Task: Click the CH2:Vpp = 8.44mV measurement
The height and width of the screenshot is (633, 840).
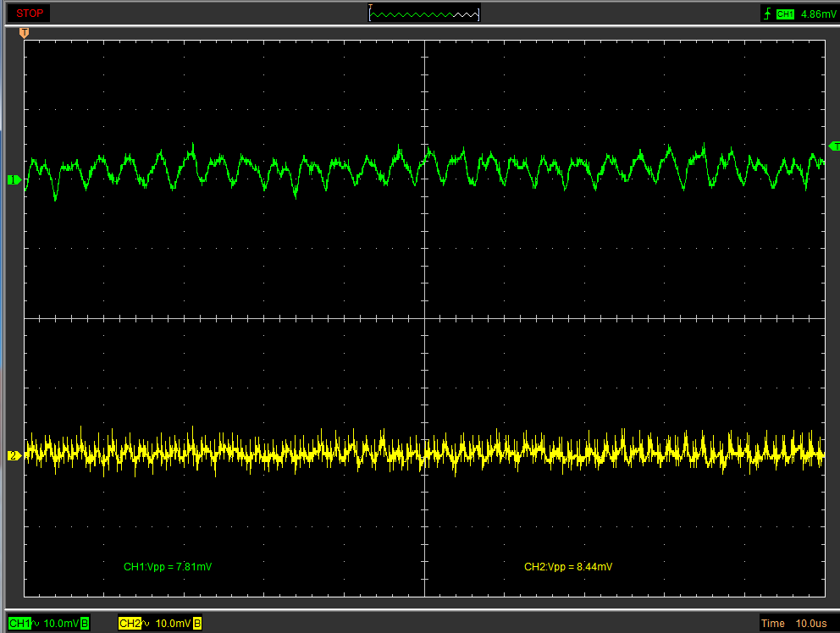Action: (568, 567)
